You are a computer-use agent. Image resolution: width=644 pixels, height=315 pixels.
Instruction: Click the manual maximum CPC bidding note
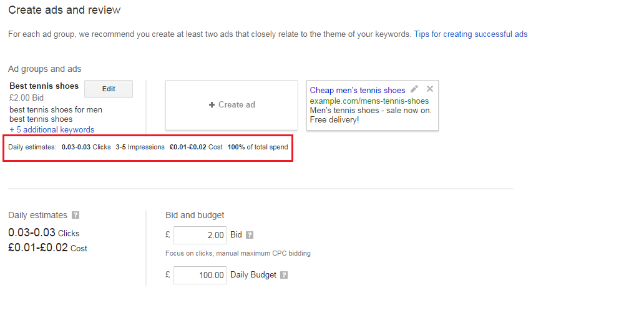(238, 253)
